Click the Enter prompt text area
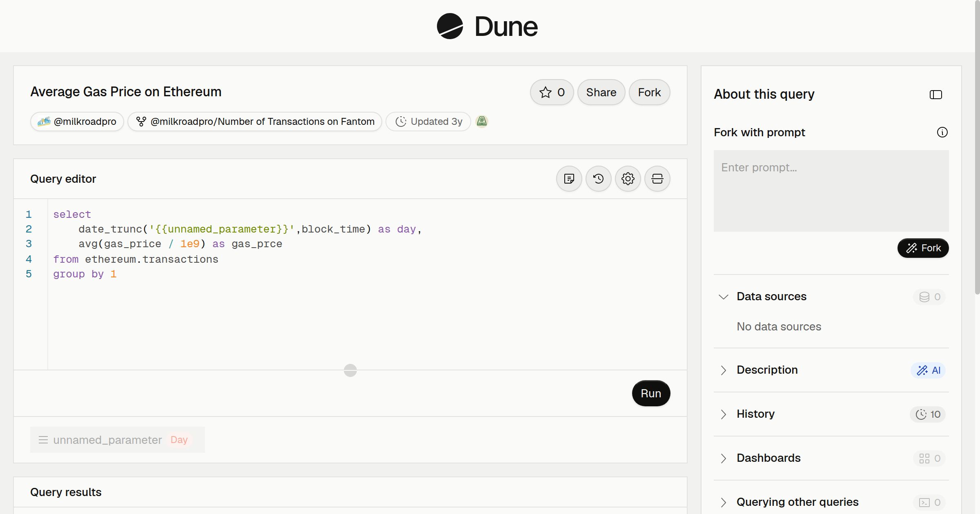Viewport: 980px width, 514px height. tap(831, 191)
